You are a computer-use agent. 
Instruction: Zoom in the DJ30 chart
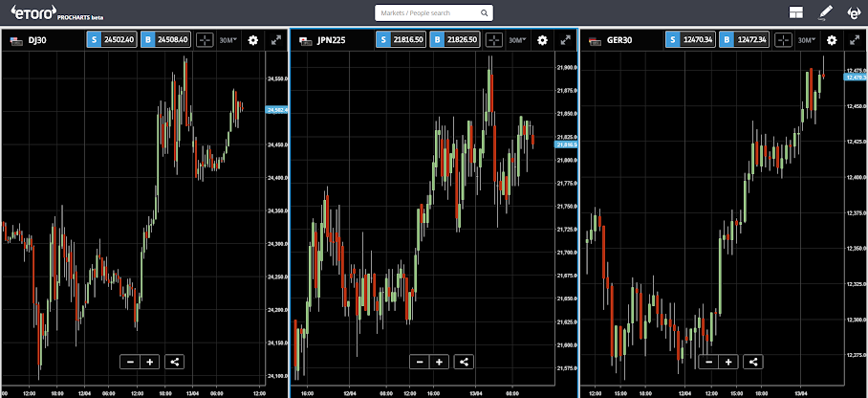coord(150,362)
